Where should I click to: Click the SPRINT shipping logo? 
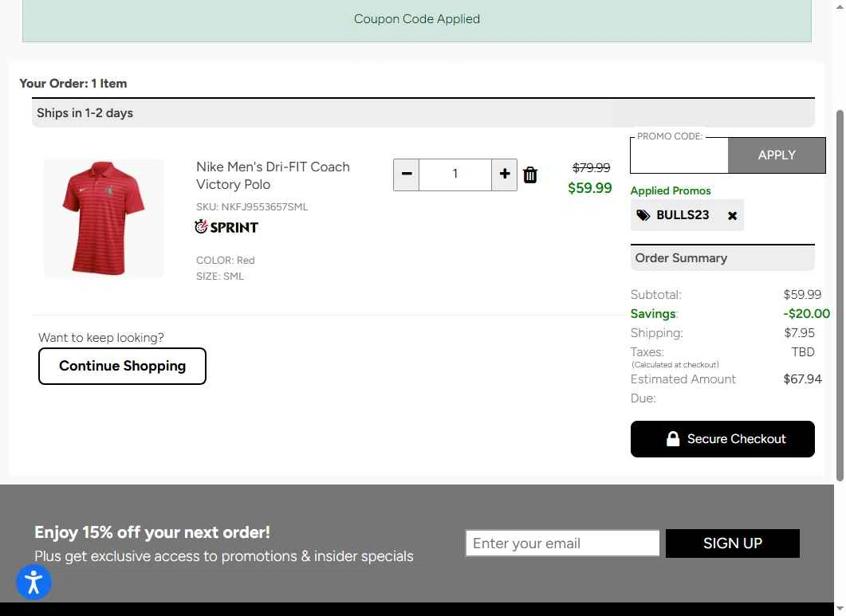(226, 226)
